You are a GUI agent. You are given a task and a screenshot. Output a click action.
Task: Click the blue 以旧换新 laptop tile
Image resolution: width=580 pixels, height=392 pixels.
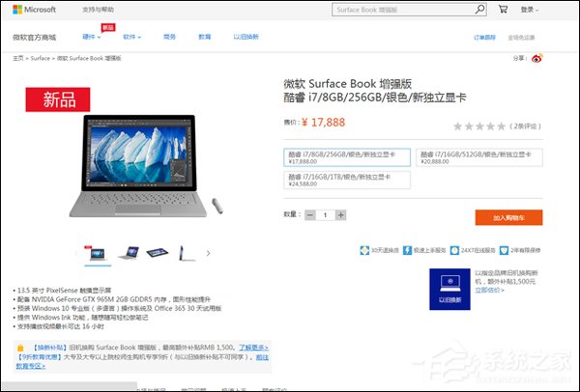449,289
